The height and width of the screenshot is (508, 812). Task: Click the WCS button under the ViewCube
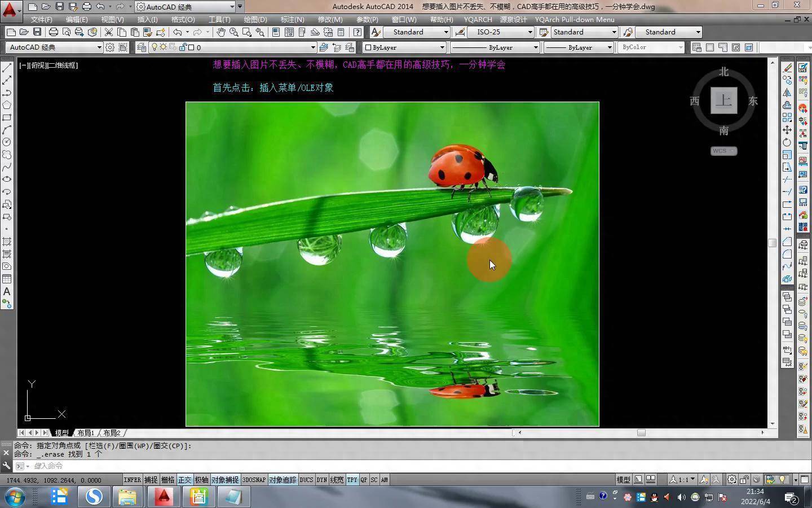point(723,151)
